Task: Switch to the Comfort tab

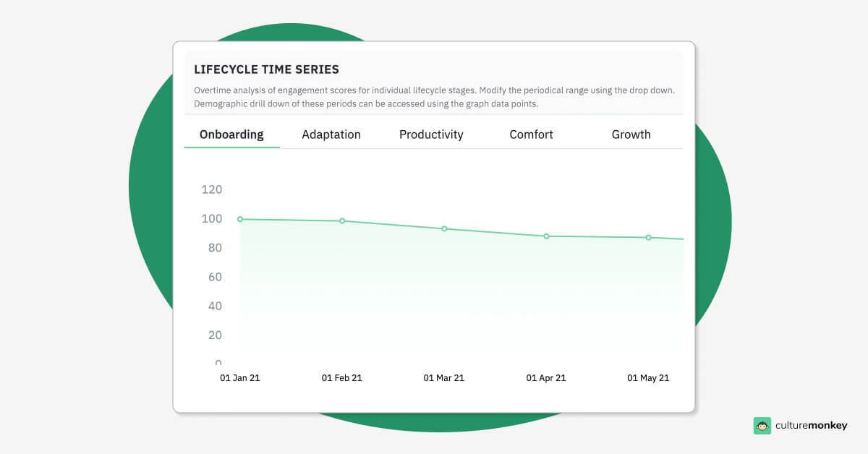Action: tap(531, 134)
